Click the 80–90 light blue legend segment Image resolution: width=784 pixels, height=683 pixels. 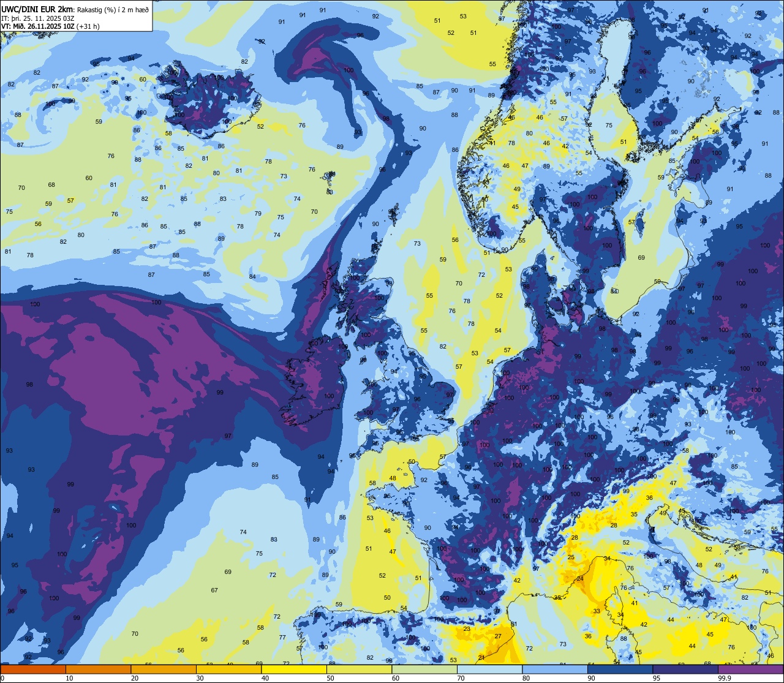(555, 669)
